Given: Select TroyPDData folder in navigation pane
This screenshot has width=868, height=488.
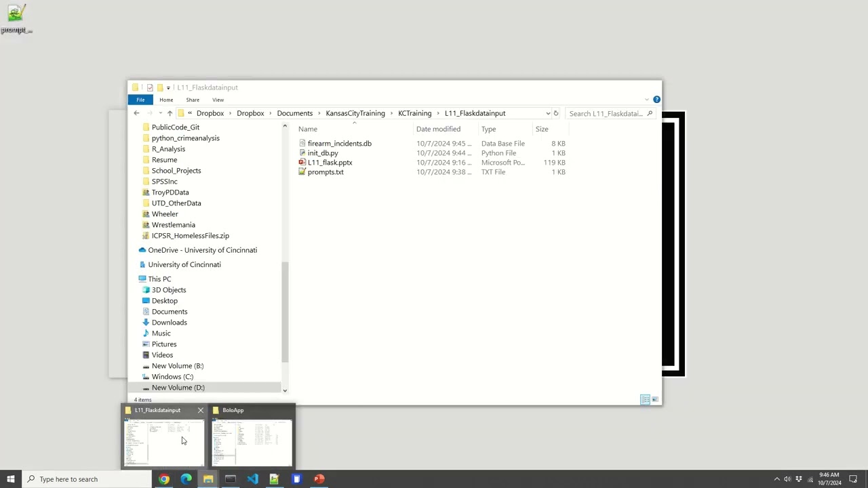Looking at the screenshot, I should point(170,192).
